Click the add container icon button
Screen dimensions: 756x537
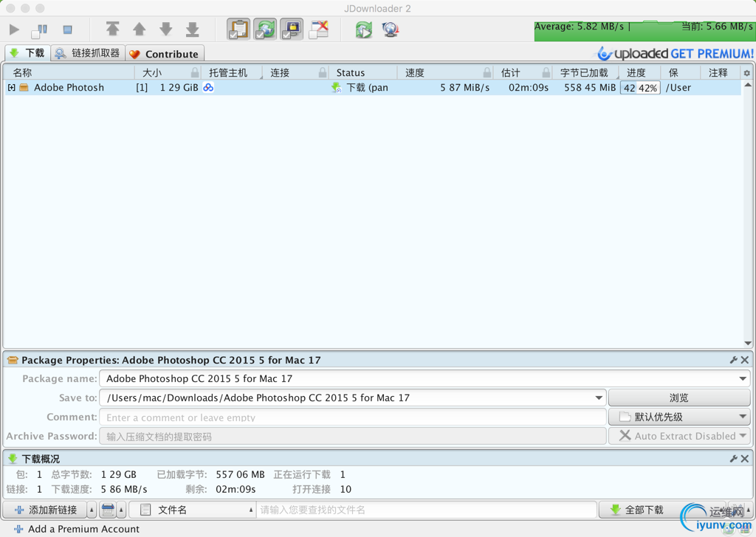click(108, 510)
